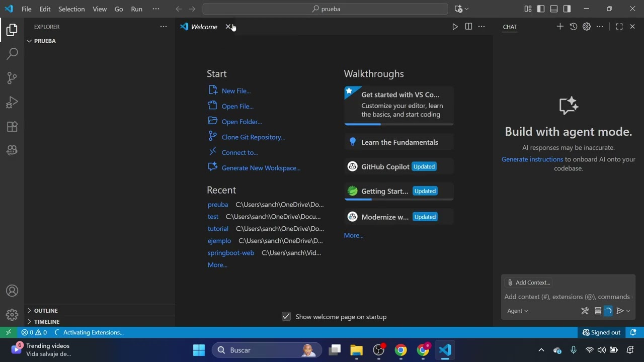
Task: Open the Accounts menu icon
Action: click(x=12, y=291)
